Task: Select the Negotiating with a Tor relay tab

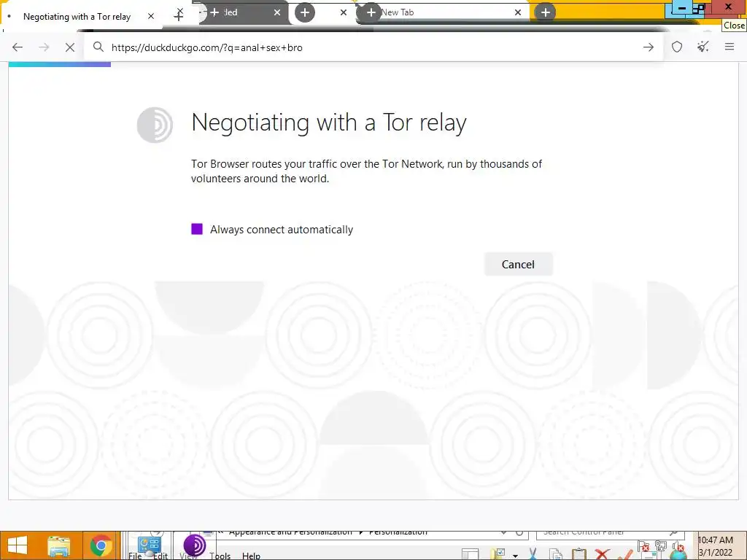Action: 77,17
